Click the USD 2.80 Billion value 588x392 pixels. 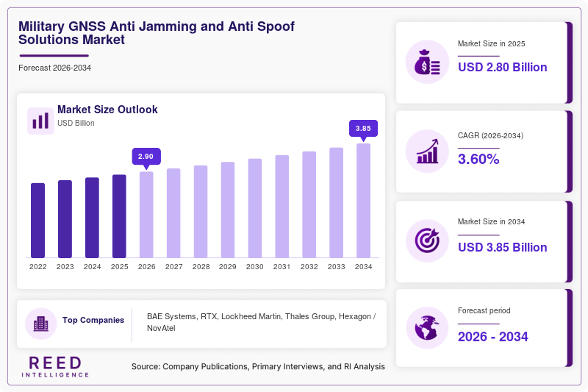[503, 67]
